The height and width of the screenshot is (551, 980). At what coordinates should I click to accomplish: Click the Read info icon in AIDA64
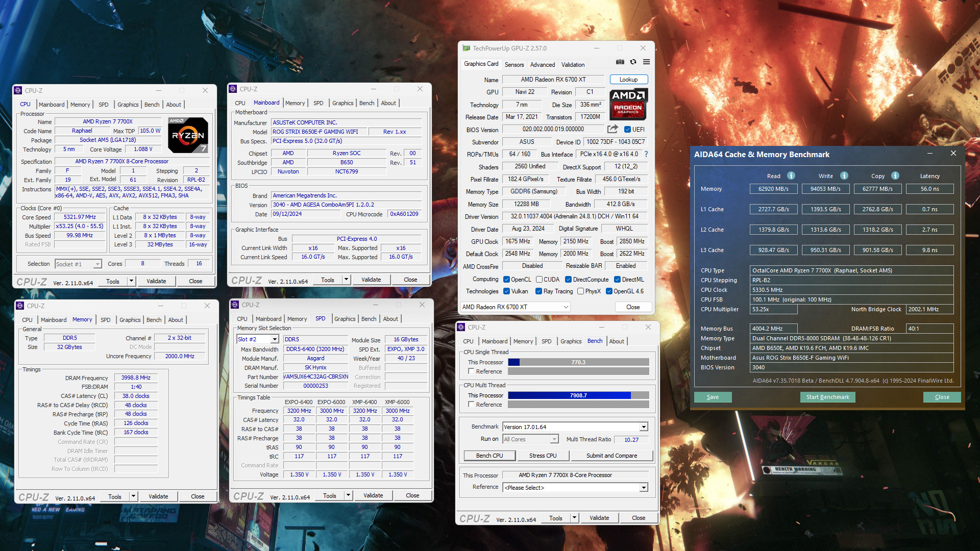click(791, 176)
